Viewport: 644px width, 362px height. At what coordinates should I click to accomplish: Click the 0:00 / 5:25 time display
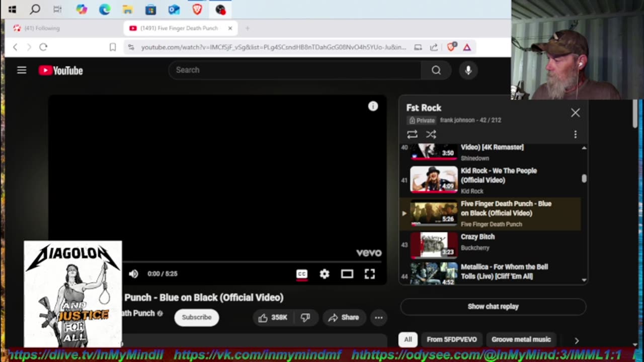coord(162,274)
